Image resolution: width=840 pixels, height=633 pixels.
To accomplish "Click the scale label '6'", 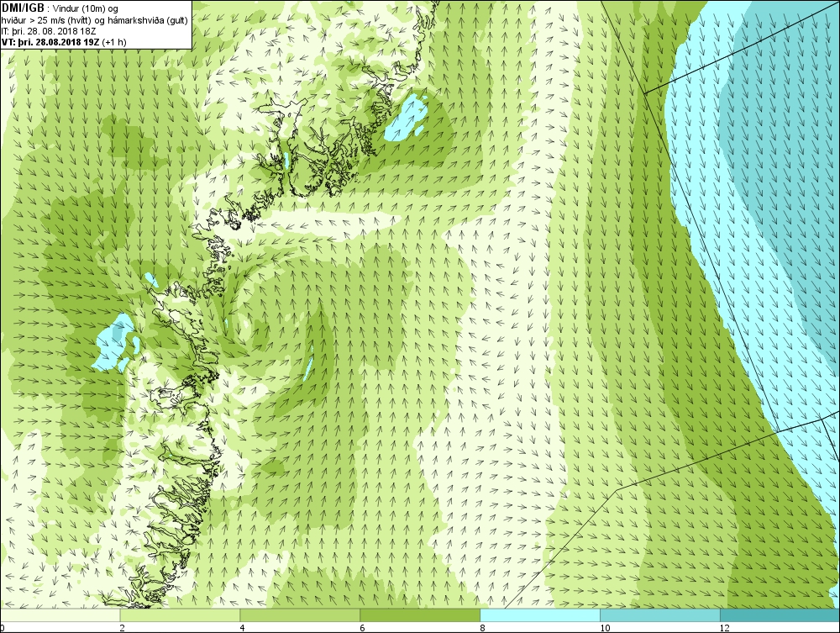I will coord(362,628).
